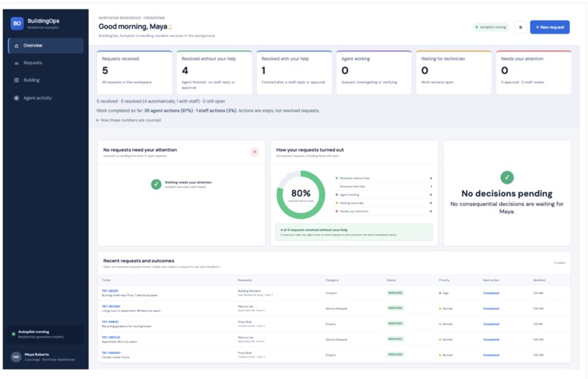This screenshot has height=379, width=588.
Task: Select the Resolved without your help card
Action: (214, 72)
